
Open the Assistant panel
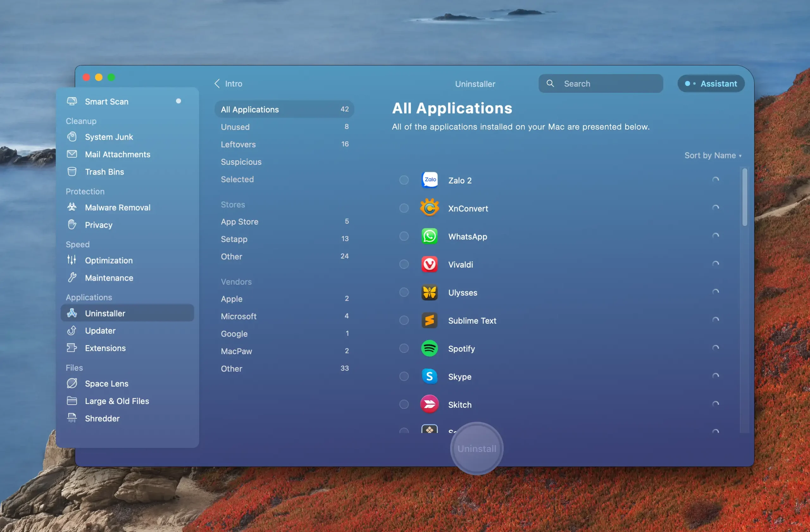pyautogui.click(x=711, y=83)
